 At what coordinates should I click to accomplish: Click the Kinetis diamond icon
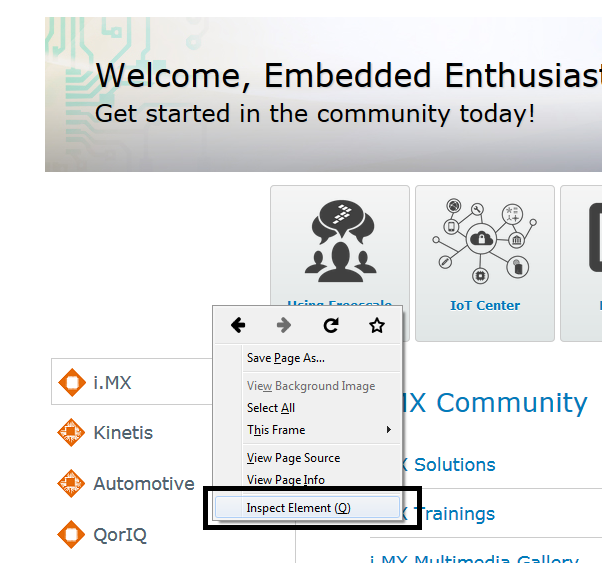tap(71, 433)
